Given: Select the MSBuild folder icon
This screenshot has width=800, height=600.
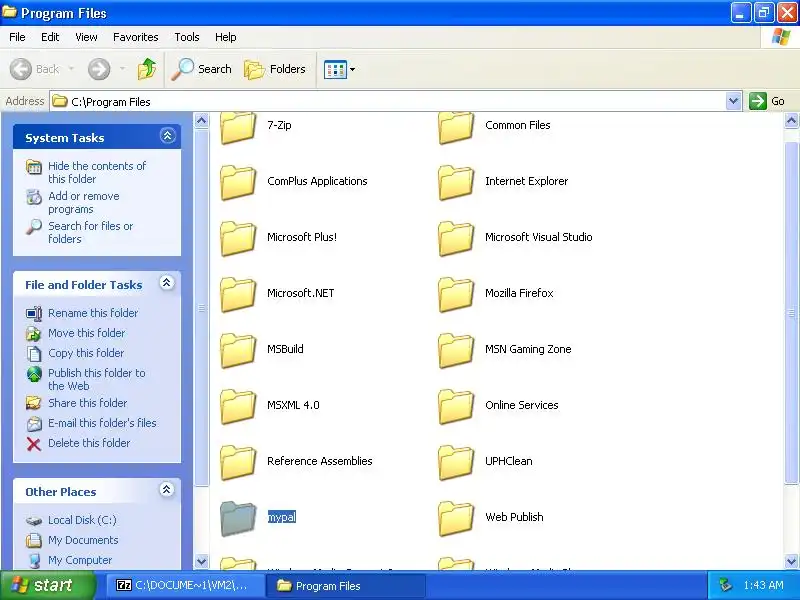Looking at the screenshot, I should coord(238,351).
